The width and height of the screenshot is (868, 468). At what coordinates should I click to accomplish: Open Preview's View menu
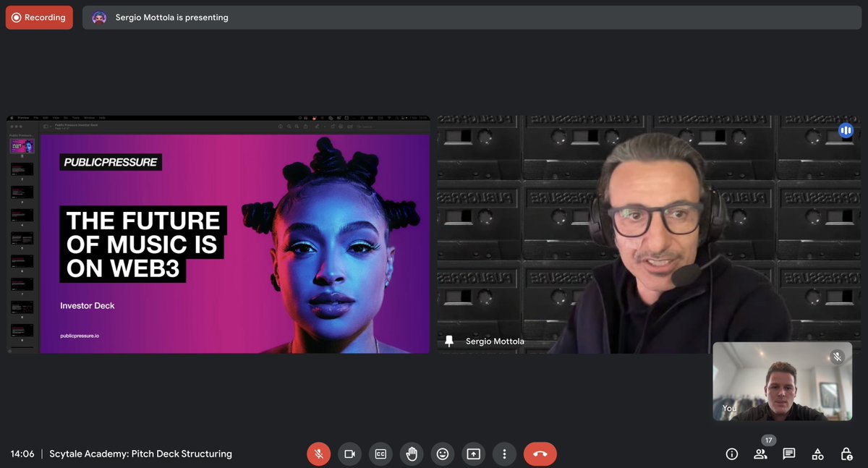point(56,118)
